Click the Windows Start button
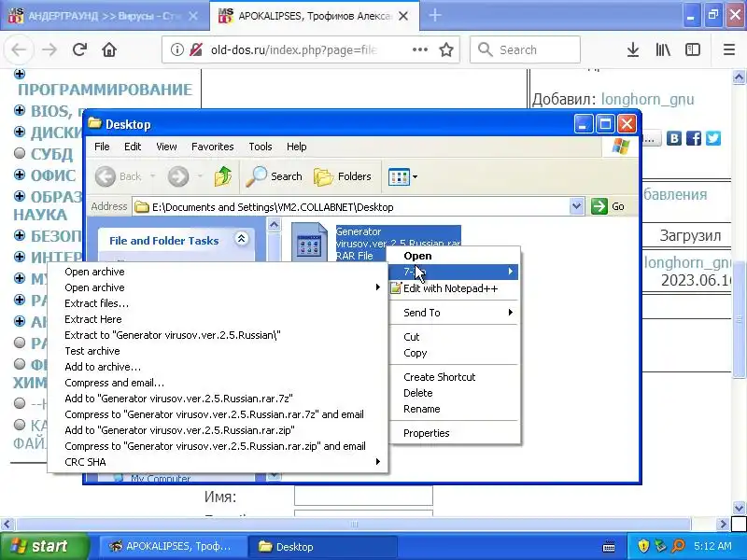 pos(44,546)
